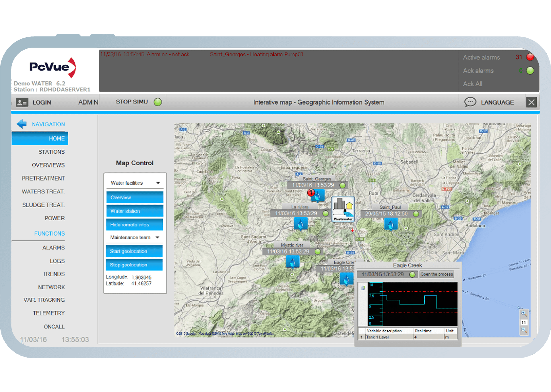Open the TRENDS function menu item
The image size is (551, 392).
point(54,274)
